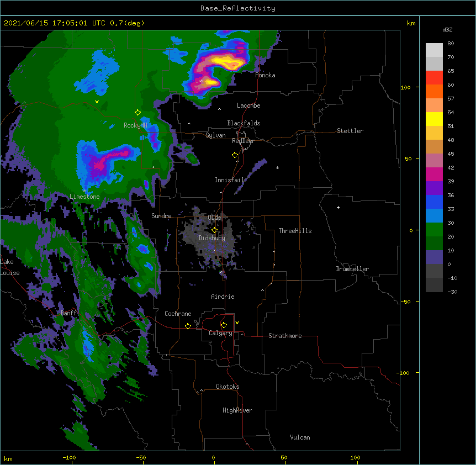
Task: Click the yellow V marker northeast of Calgary
Action: tap(237, 323)
